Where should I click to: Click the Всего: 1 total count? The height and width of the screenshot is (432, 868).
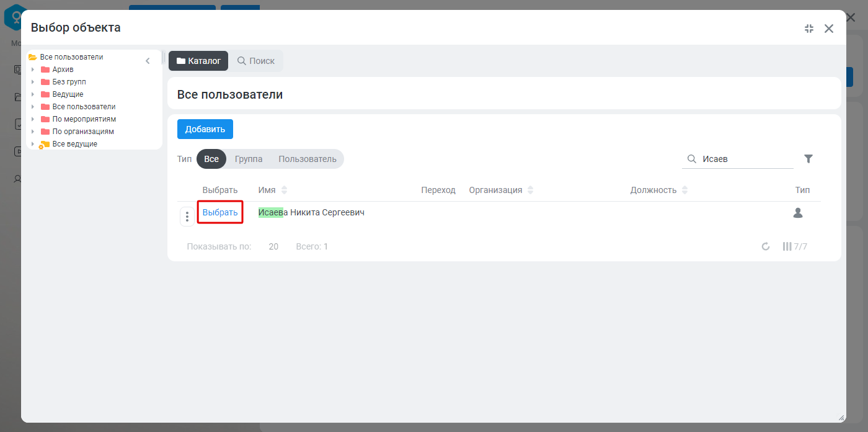312,246
